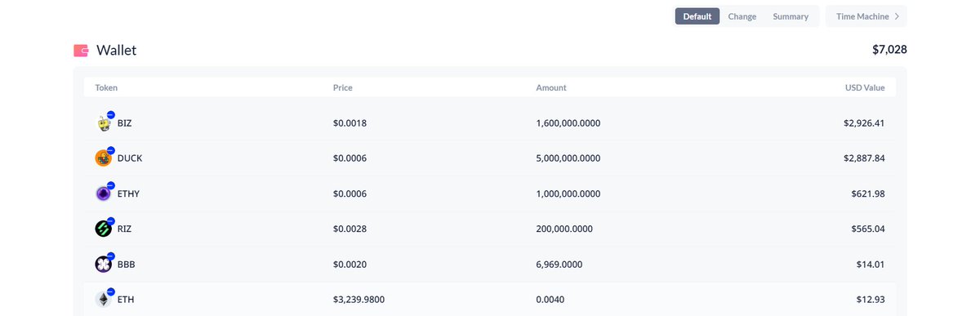Viewport: 980px width, 316px height.
Task: Switch to the Change view
Action: click(x=742, y=16)
